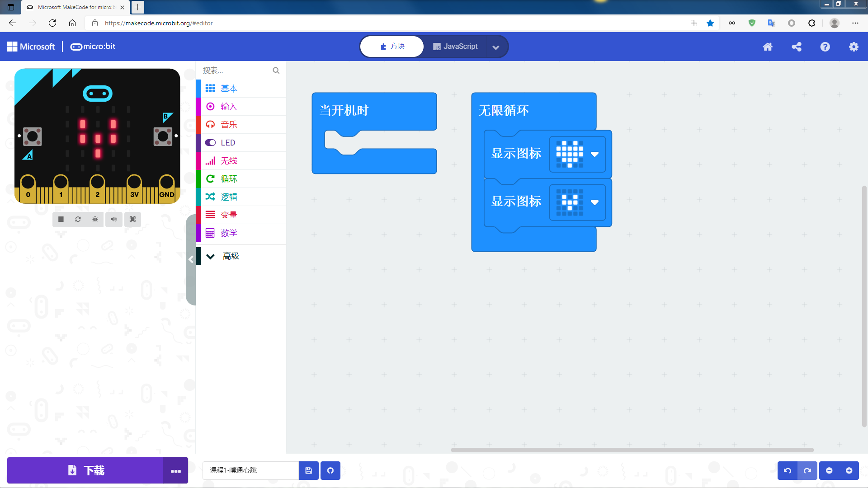Viewport: 868px width, 488px height.
Task: Undo the last block change
Action: pos(787,470)
